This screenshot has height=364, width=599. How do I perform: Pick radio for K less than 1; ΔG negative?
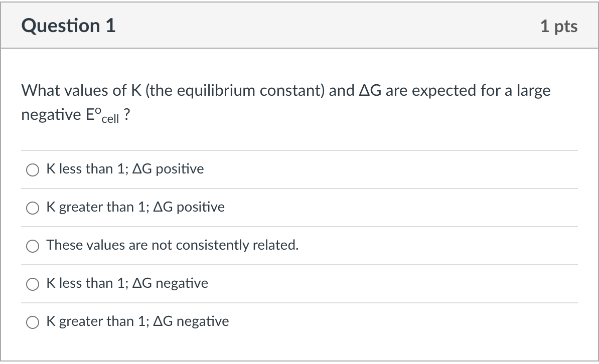coord(33,284)
